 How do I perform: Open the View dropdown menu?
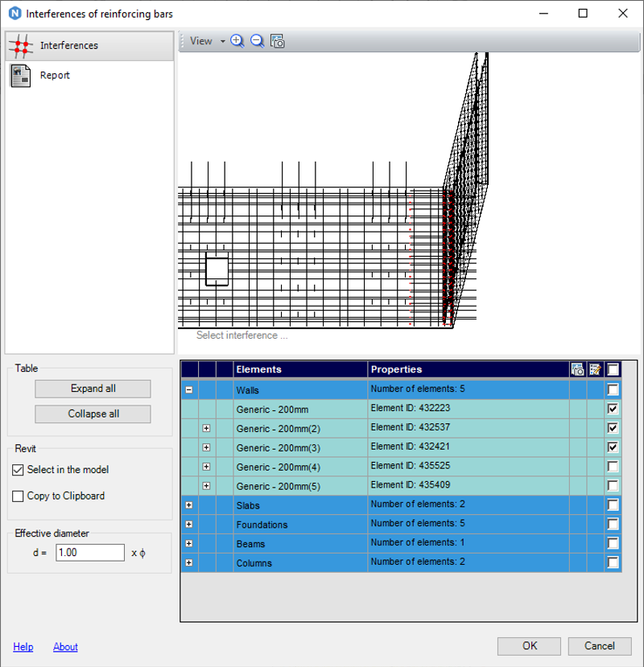[x=208, y=41]
